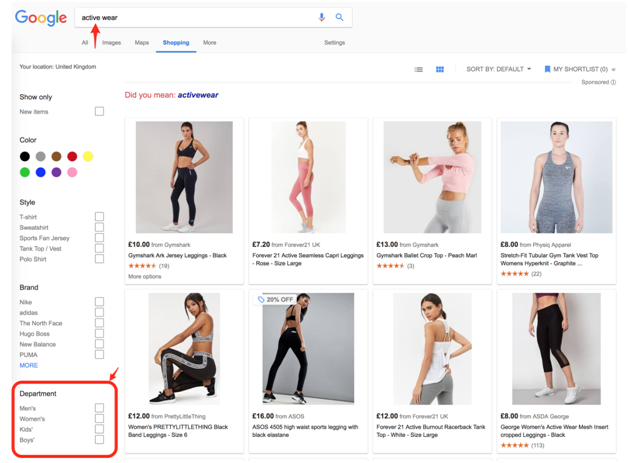
Task: Click the activewear spelling suggestion link
Action: point(198,96)
